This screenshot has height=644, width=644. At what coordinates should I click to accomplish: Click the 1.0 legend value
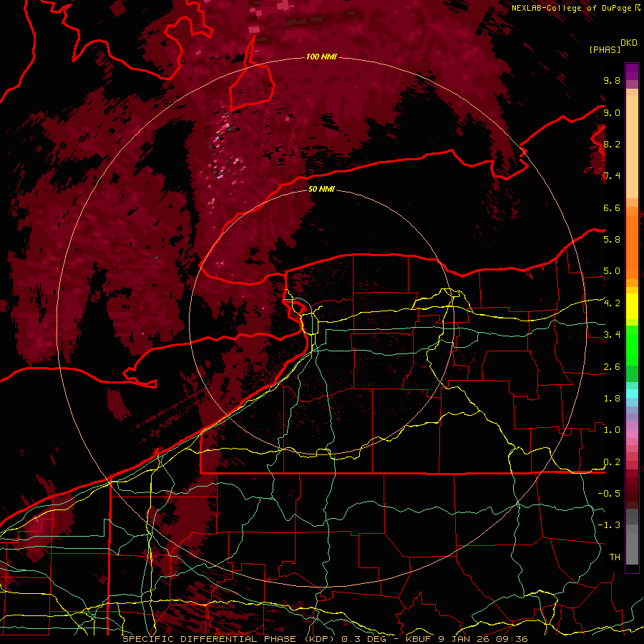[612, 430]
